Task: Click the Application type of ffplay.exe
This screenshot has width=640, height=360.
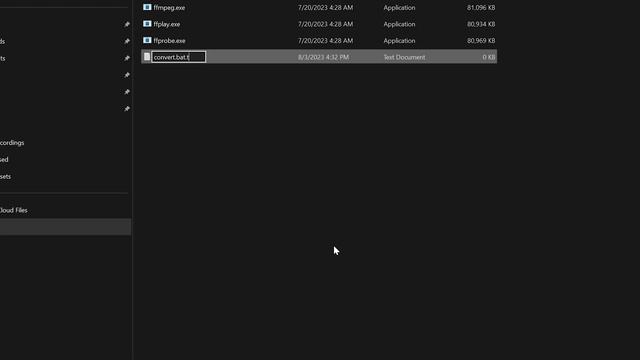Action: click(399, 24)
